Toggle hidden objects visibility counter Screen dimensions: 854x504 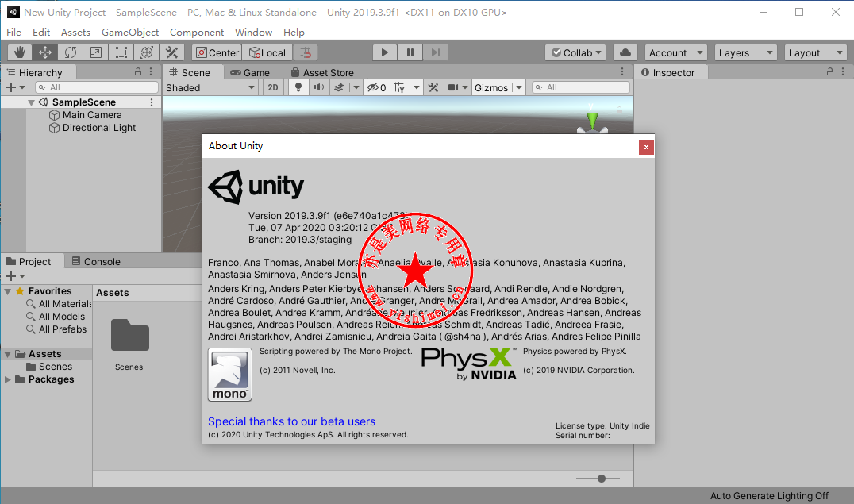coord(376,88)
